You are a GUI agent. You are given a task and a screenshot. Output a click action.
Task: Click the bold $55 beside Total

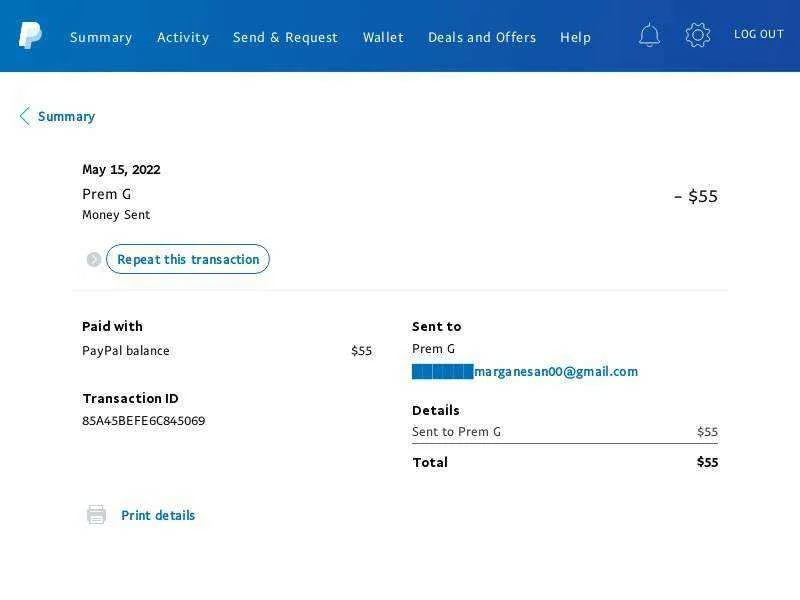707,462
